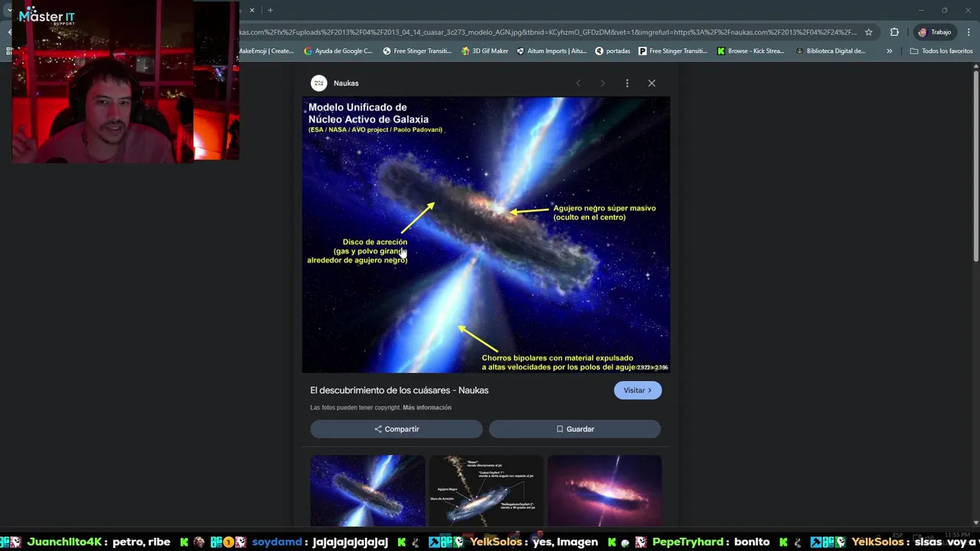This screenshot has height=551, width=980.
Task: Open the Todos los favoritos folder
Action: [x=942, y=51]
